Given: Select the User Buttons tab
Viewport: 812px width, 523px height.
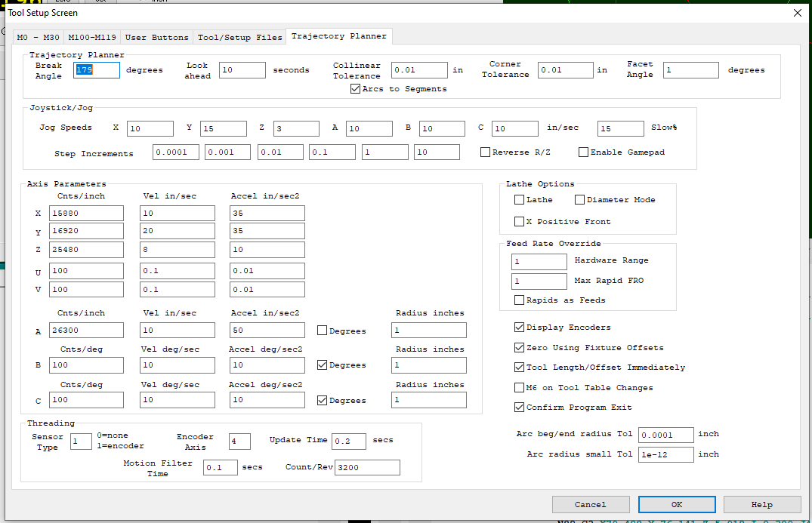Looking at the screenshot, I should click(x=156, y=37).
